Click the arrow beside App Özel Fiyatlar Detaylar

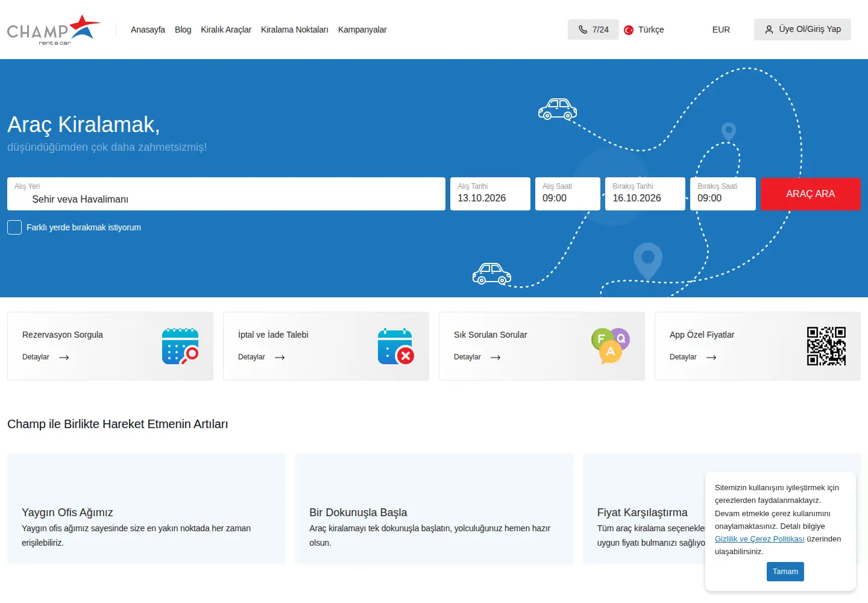tap(711, 358)
